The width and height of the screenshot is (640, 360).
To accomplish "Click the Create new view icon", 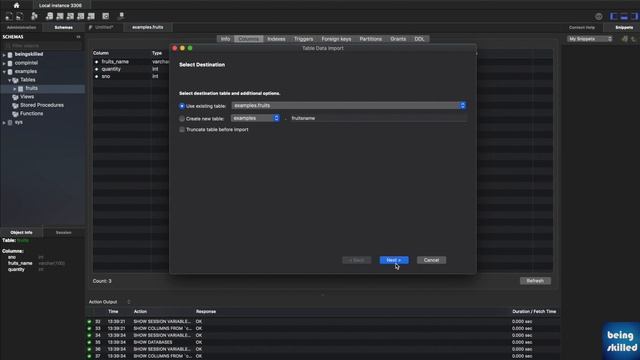I will pyautogui.click(x=70, y=16).
